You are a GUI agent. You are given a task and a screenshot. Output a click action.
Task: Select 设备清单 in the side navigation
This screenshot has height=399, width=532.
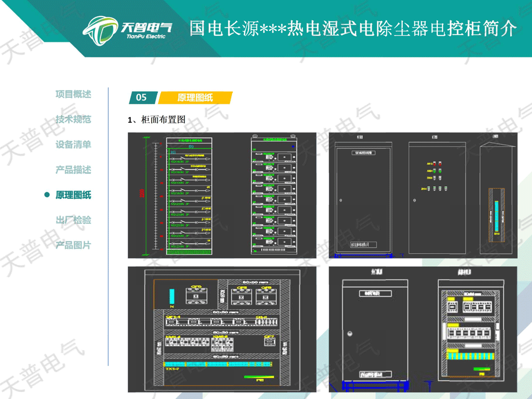73,145
